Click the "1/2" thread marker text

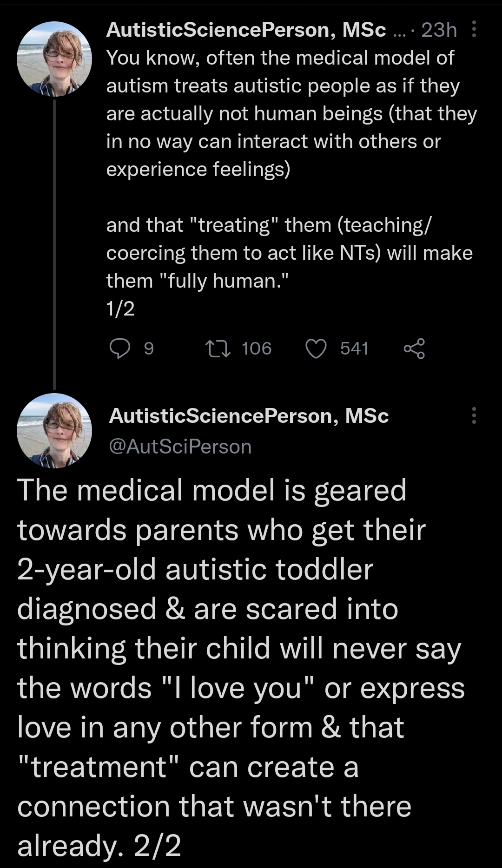click(x=120, y=309)
